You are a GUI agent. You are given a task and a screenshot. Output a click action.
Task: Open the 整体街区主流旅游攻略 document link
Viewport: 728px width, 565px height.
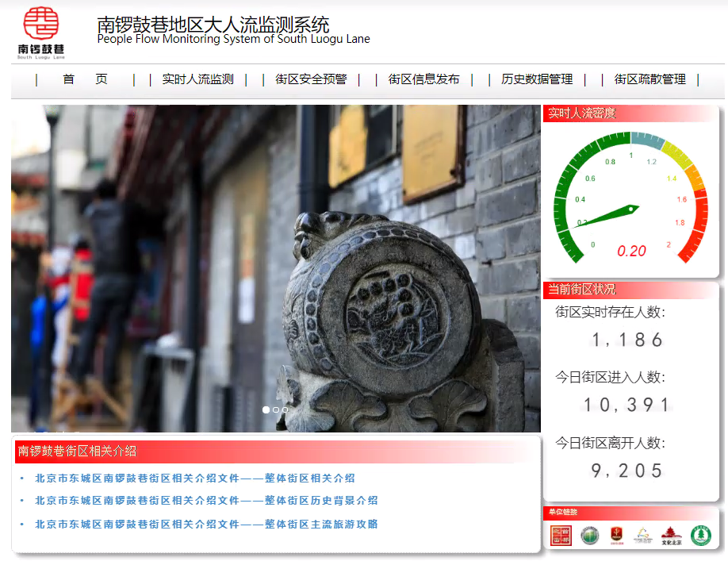[207, 524]
